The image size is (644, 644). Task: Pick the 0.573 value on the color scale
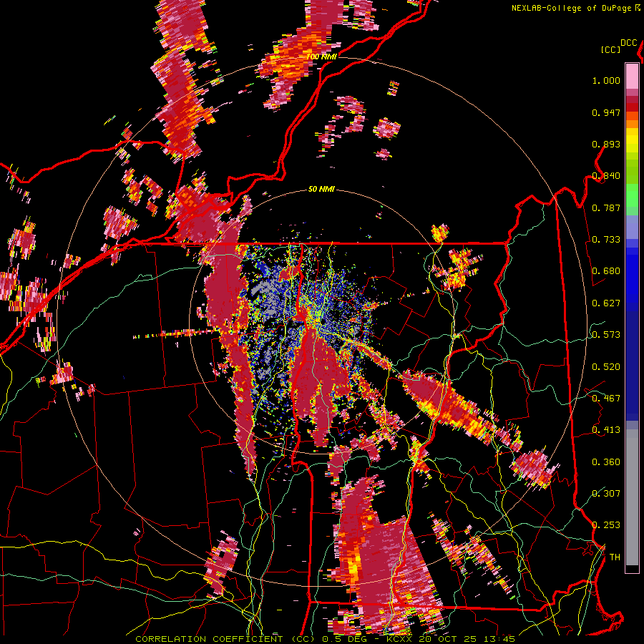[x=606, y=335]
